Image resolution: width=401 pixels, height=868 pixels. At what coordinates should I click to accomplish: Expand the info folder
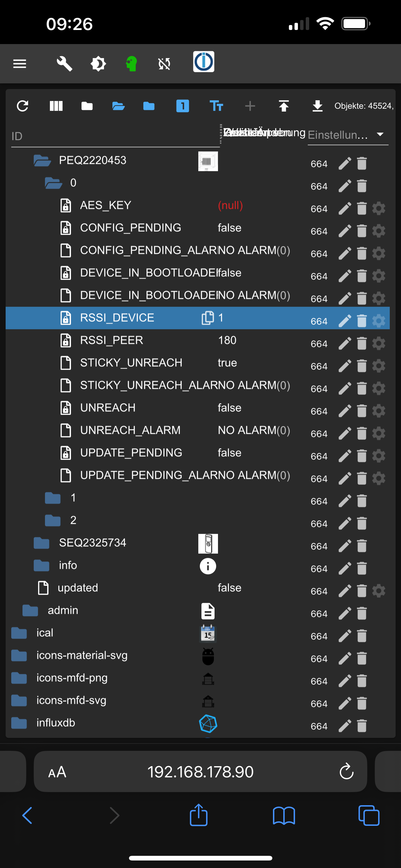coord(42,566)
